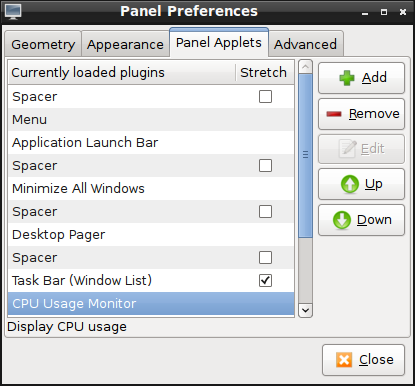
Task: Tick Stretch checkbox of Spacer above Menu
Action: (x=265, y=97)
